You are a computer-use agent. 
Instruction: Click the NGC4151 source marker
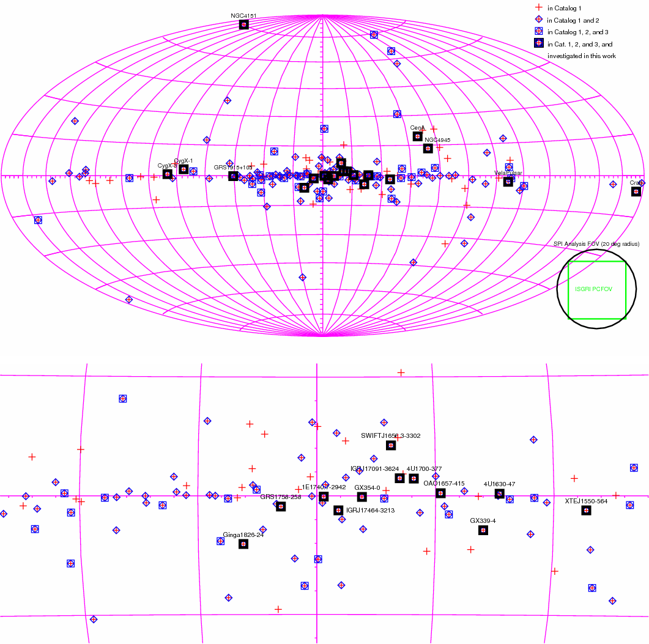point(243,24)
